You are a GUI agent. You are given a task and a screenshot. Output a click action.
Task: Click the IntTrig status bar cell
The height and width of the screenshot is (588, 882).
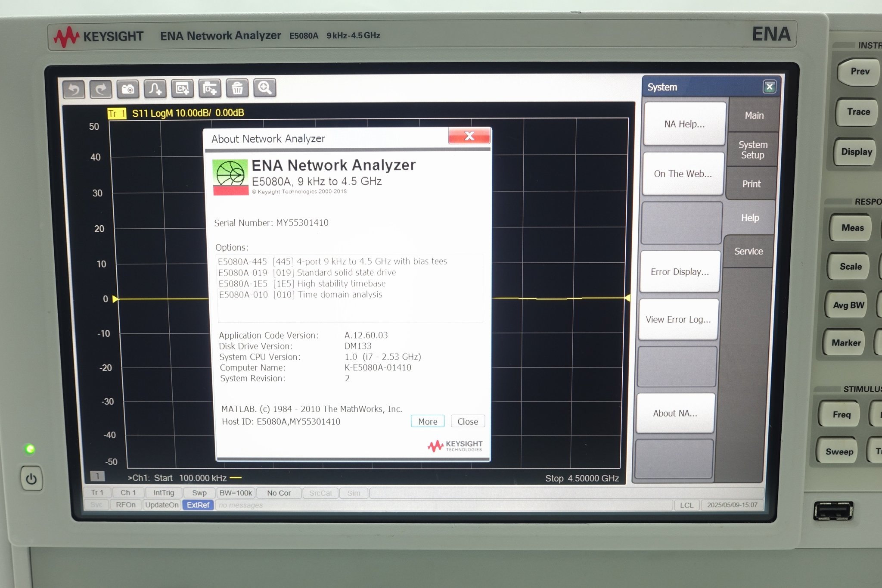click(164, 492)
